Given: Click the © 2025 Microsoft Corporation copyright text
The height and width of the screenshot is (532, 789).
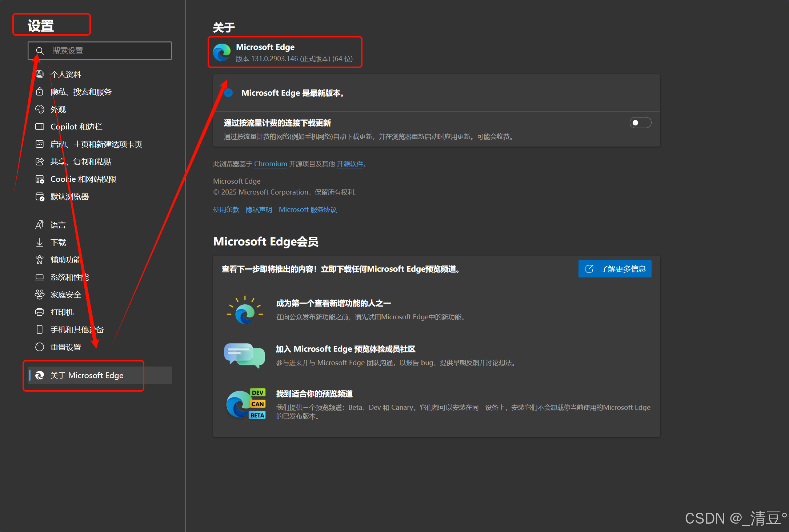Looking at the screenshot, I should coord(286,192).
